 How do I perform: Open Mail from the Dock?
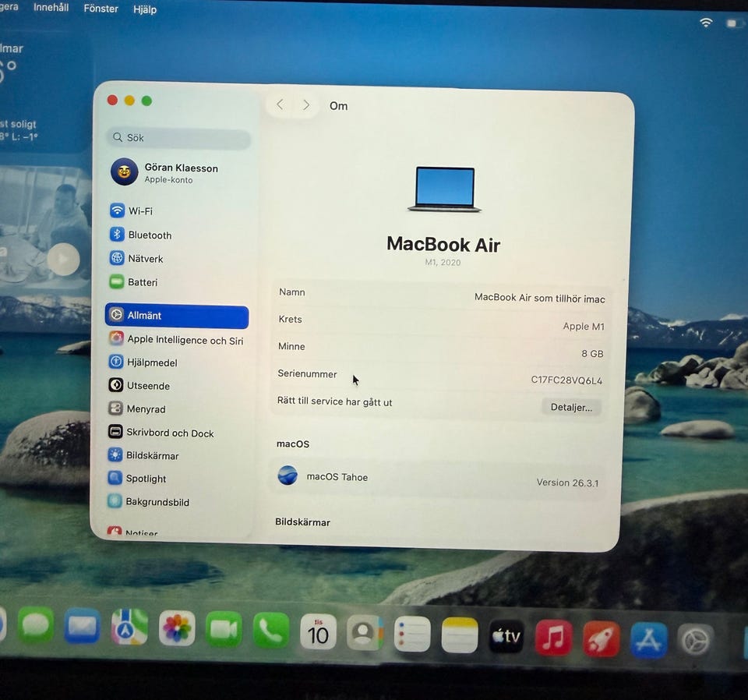(82, 626)
